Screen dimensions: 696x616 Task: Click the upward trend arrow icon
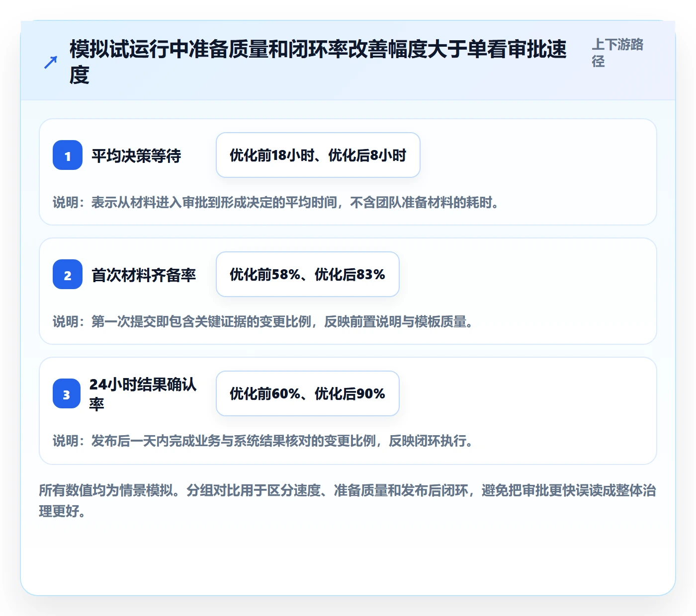tap(51, 62)
